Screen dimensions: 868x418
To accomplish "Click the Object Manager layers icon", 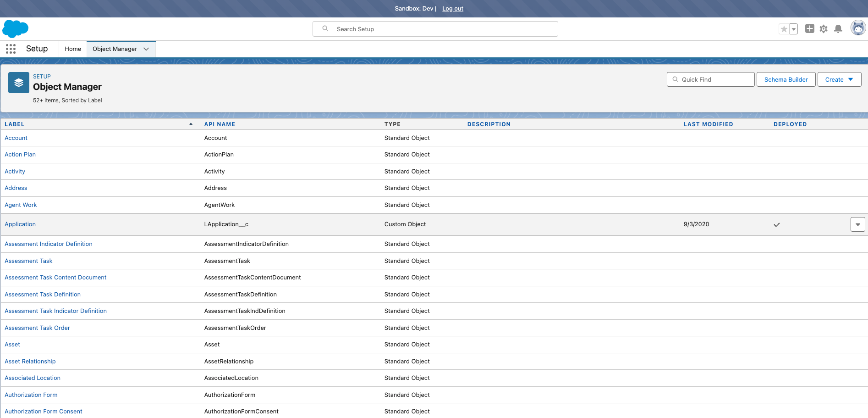I will click(x=19, y=83).
